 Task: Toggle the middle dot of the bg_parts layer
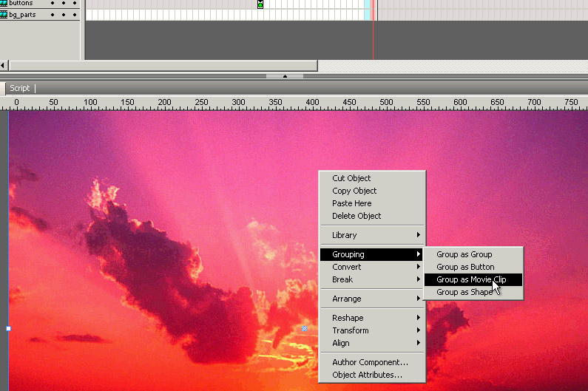(64, 15)
